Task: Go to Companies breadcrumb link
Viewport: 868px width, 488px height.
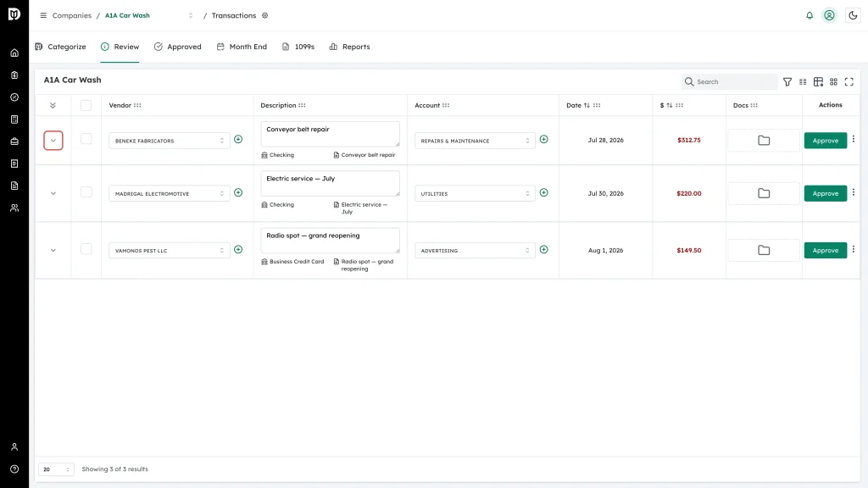Action: click(x=72, y=15)
